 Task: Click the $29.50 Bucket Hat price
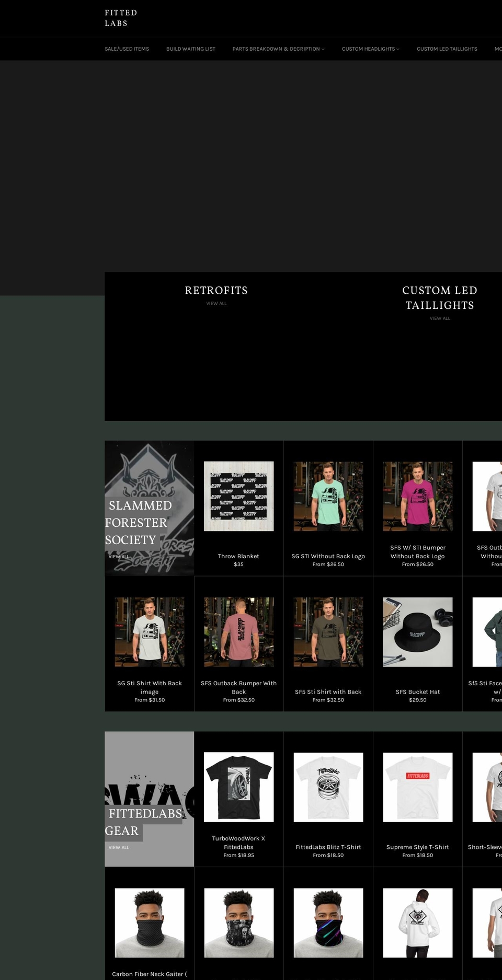tap(418, 700)
